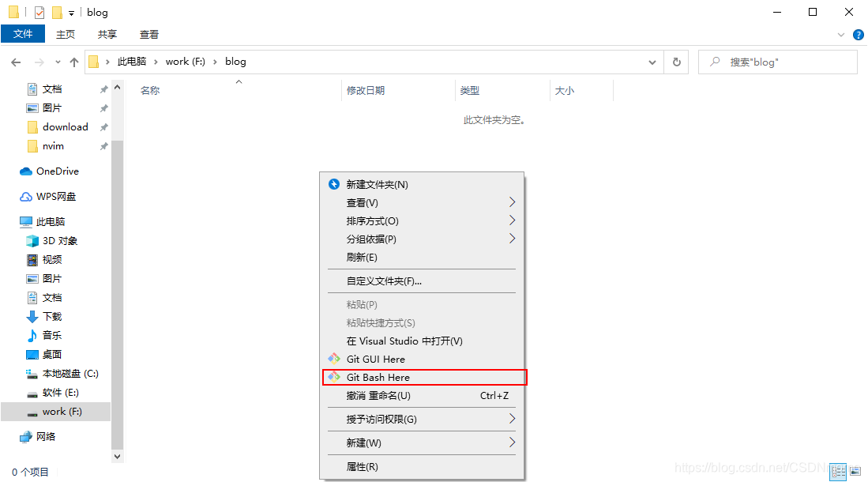Select 新建文件夹(N) in context menu

point(422,184)
